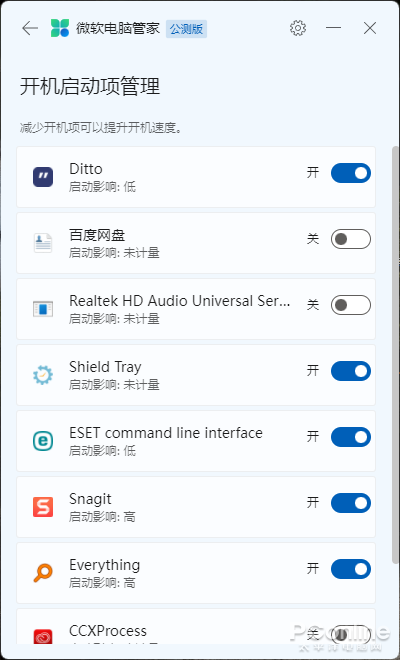The image size is (400, 660).
Task: Enable 百度网盘 startup toggle
Action: [x=351, y=239]
